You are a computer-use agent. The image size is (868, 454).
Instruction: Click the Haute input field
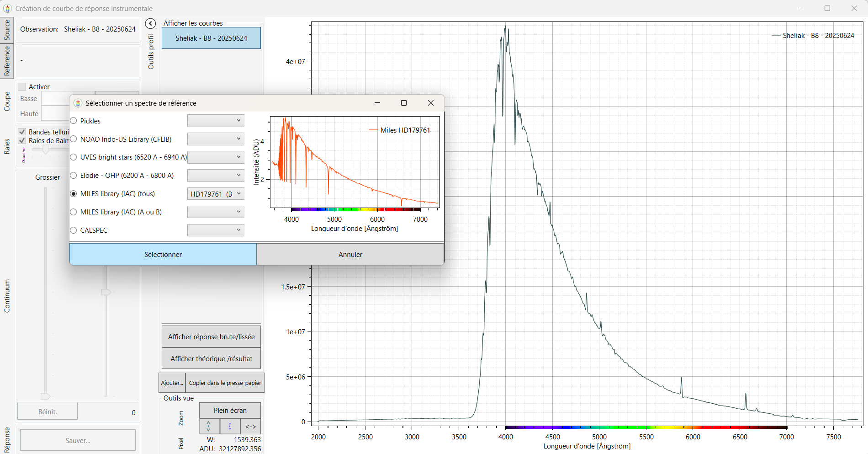click(x=56, y=114)
